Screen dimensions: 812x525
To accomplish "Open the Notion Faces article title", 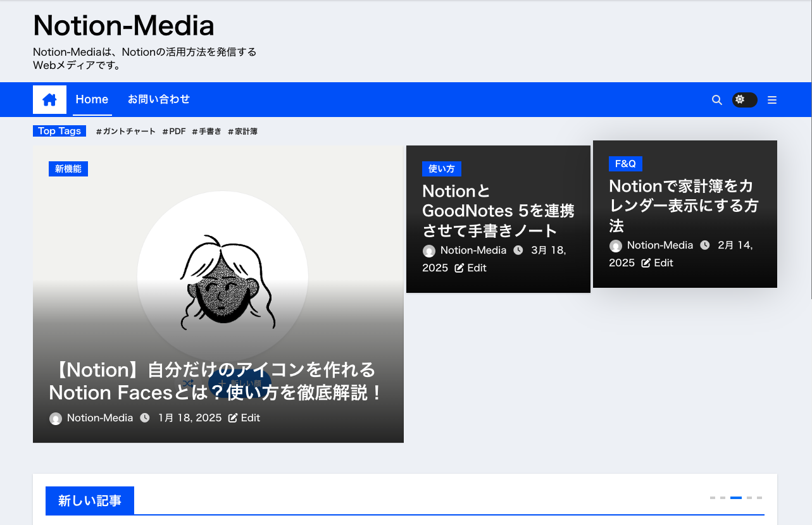I will coord(216,381).
